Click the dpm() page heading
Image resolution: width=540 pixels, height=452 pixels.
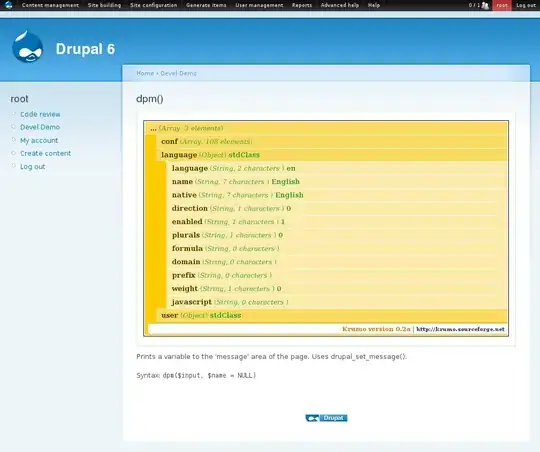click(150, 99)
